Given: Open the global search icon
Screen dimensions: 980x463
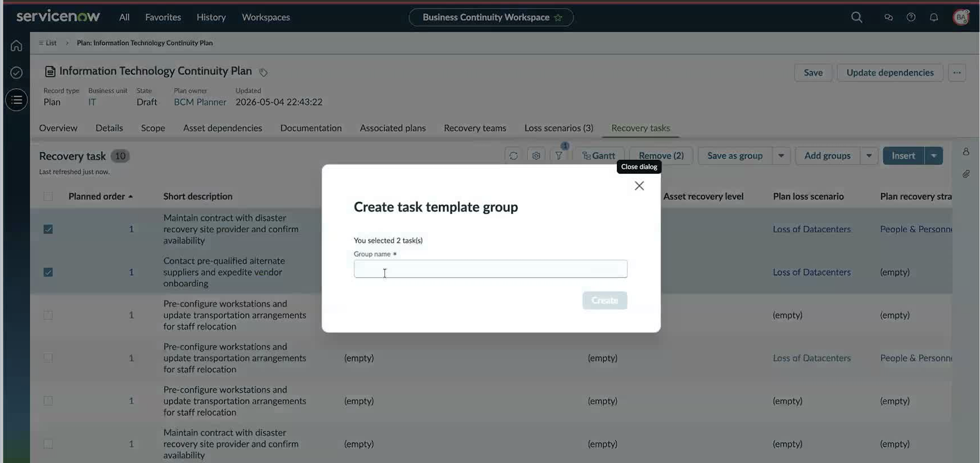Looking at the screenshot, I should point(856,17).
